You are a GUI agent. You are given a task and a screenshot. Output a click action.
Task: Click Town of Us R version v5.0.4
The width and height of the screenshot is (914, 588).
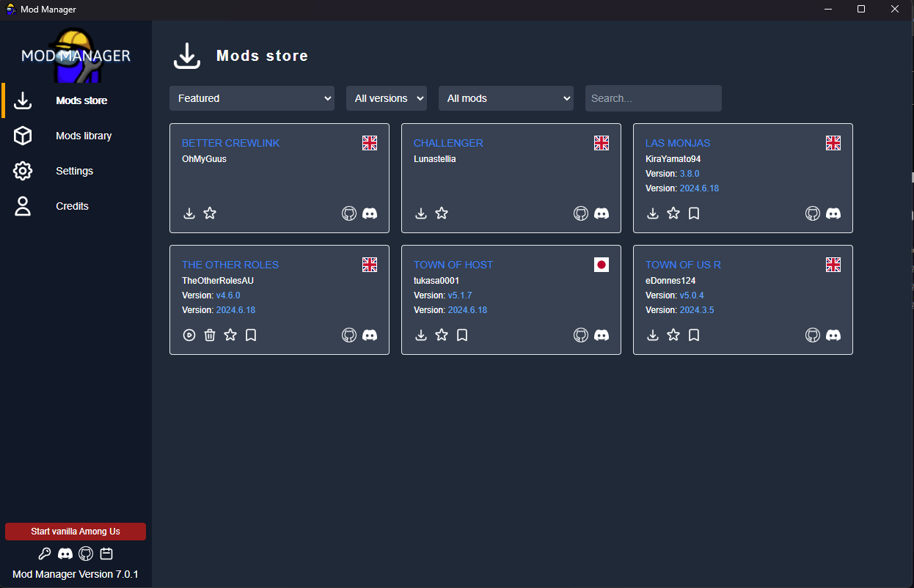coord(692,295)
